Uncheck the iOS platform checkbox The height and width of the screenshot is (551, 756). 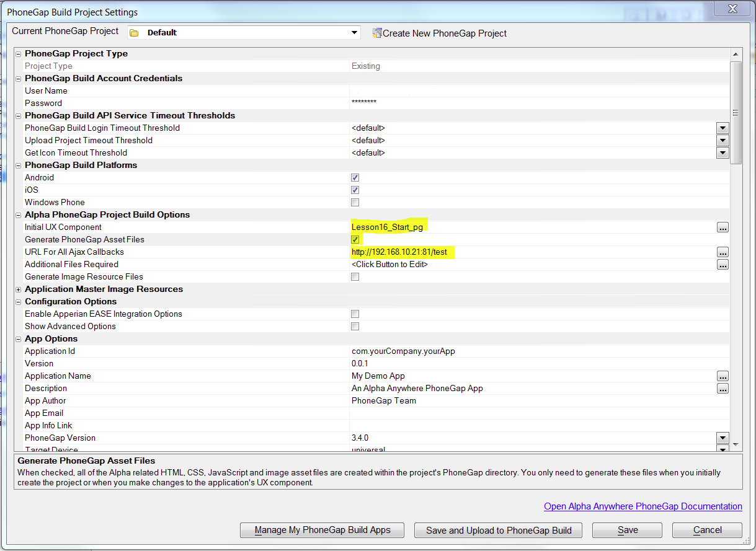click(355, 190)
